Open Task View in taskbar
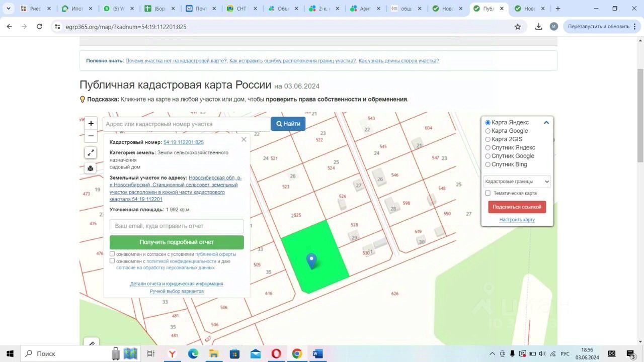 (x=150, y=353)
